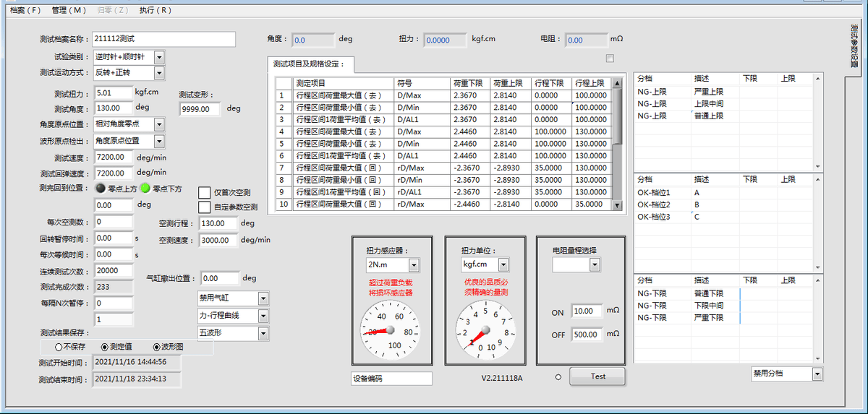Click the 测试开始时间 value field
This screenshot has width=868, height=414.
coord(137,362)
